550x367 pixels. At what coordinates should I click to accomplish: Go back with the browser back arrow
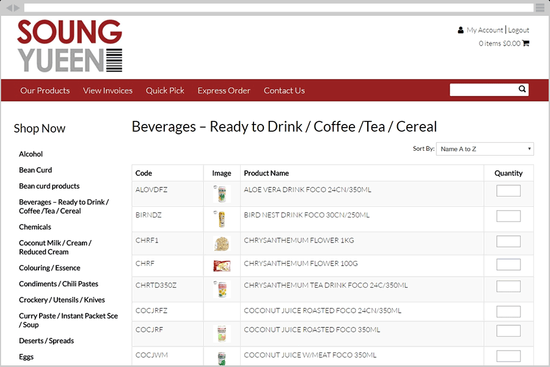point(9,8)
